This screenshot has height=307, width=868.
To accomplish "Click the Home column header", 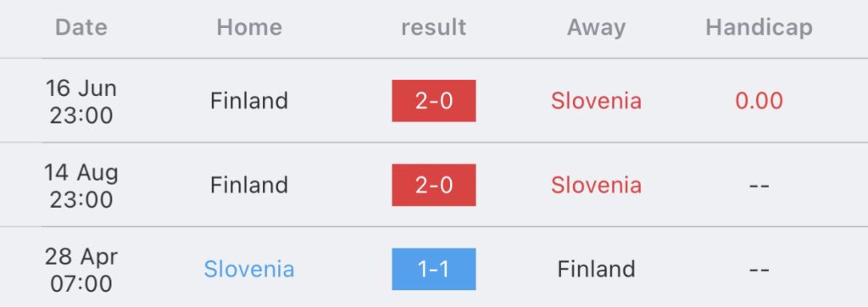I will pyautogui.click(x=249, y=27).
